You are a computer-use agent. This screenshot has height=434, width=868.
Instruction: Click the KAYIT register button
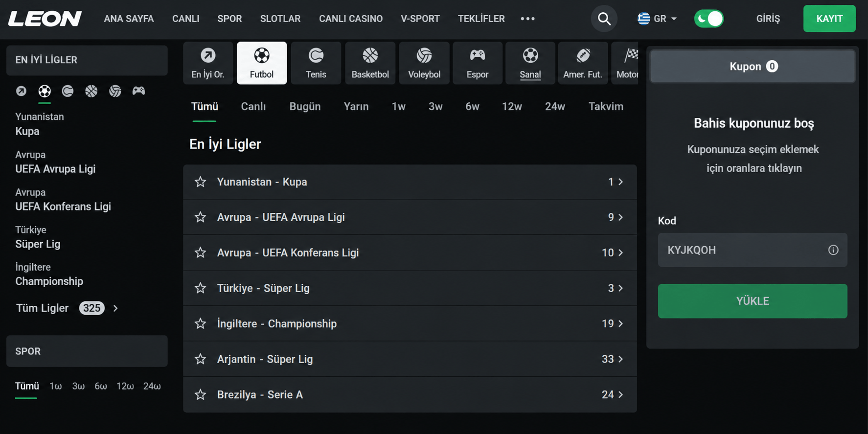pos(829,19)
